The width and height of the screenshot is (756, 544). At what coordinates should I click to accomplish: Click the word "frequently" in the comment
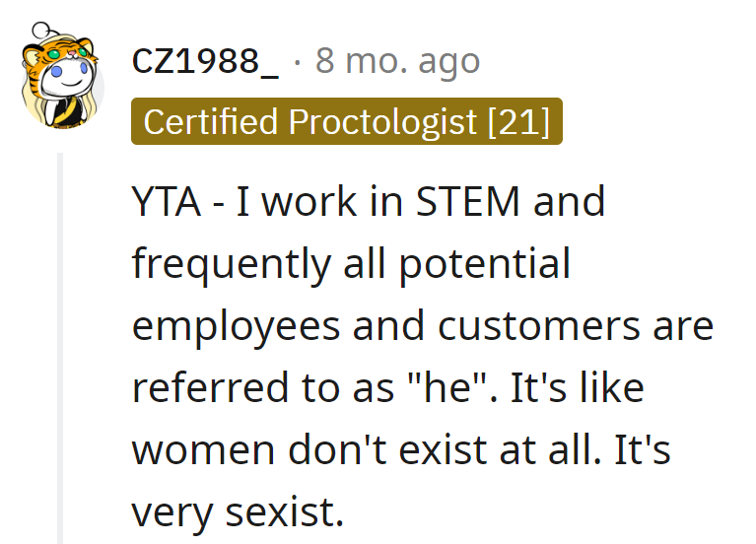click(233, 264)
